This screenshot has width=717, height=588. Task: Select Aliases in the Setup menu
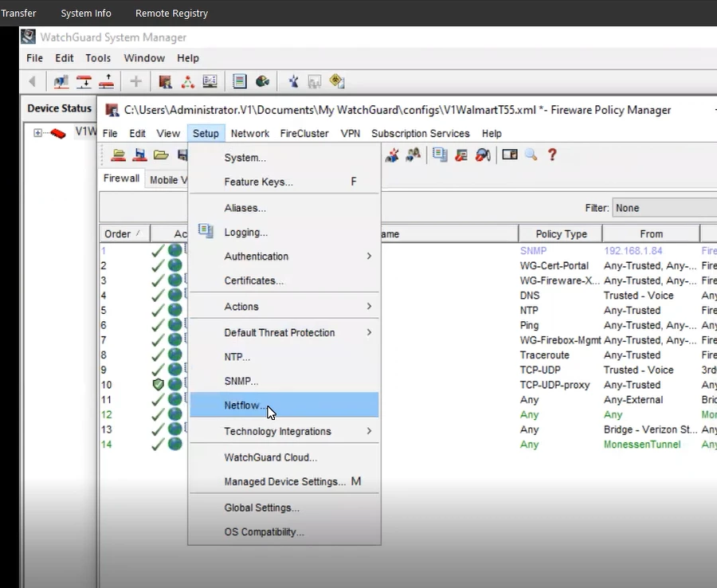click(284, 208)
